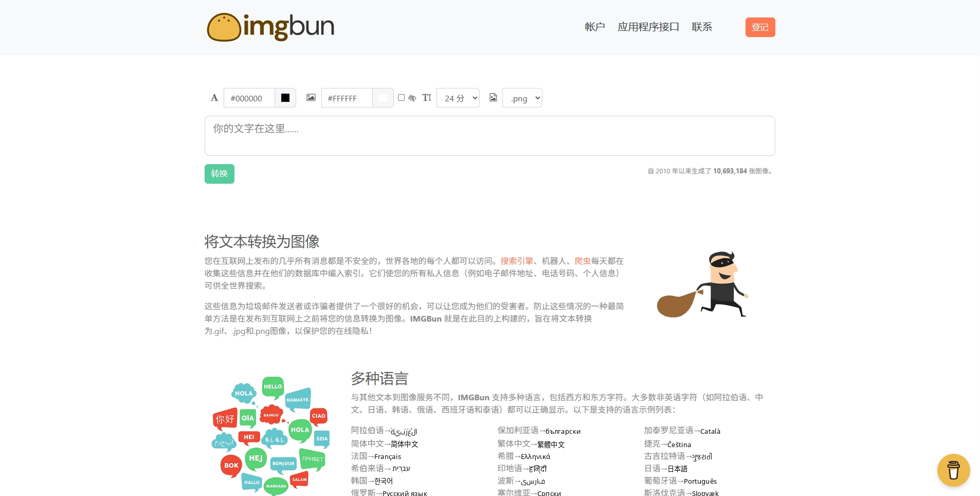The width and height of the screenshot is (980, 496).
Task: Click the 韩国→한국어 language example
Action: [x=372, y=481]
